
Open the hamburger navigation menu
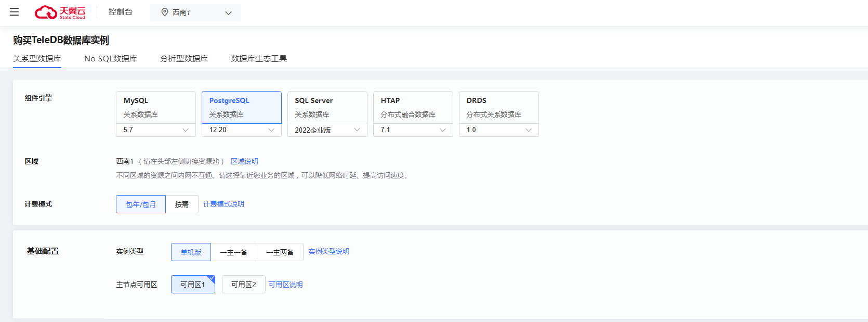pos(15,12)
